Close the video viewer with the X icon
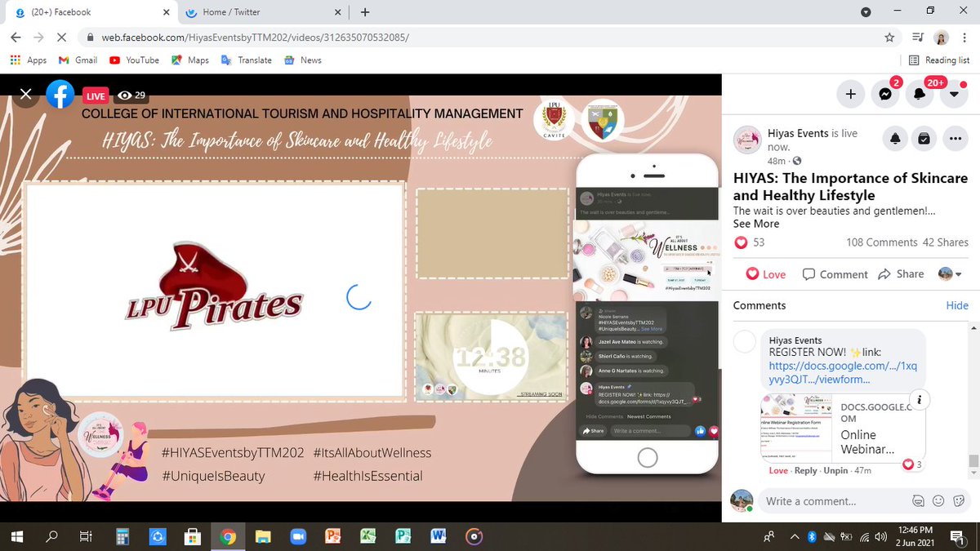Viewport: 980px width, 551px height. point(26,95)
